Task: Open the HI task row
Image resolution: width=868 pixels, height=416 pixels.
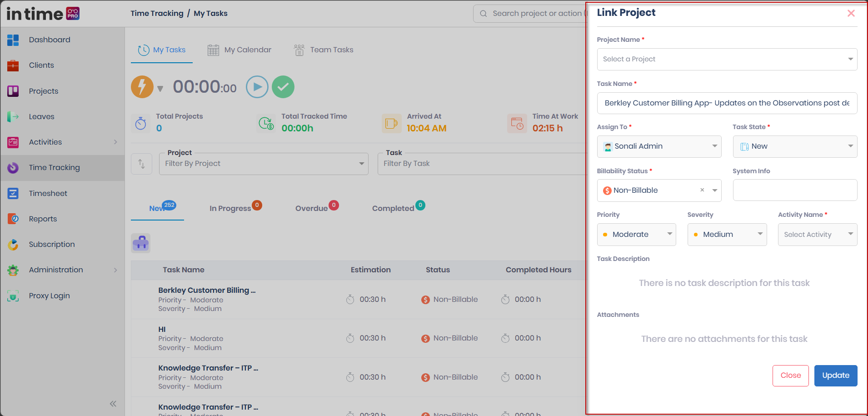Action: coord(358,338)
